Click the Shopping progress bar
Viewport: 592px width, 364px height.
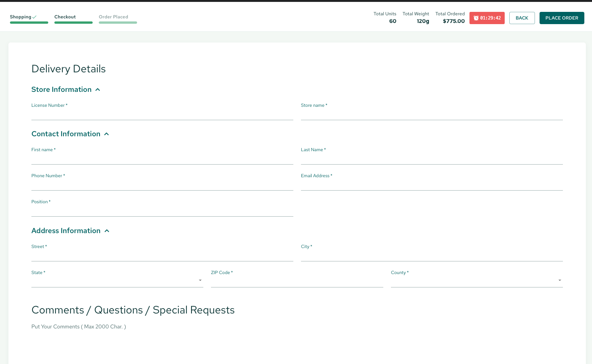tap(29, 23)
